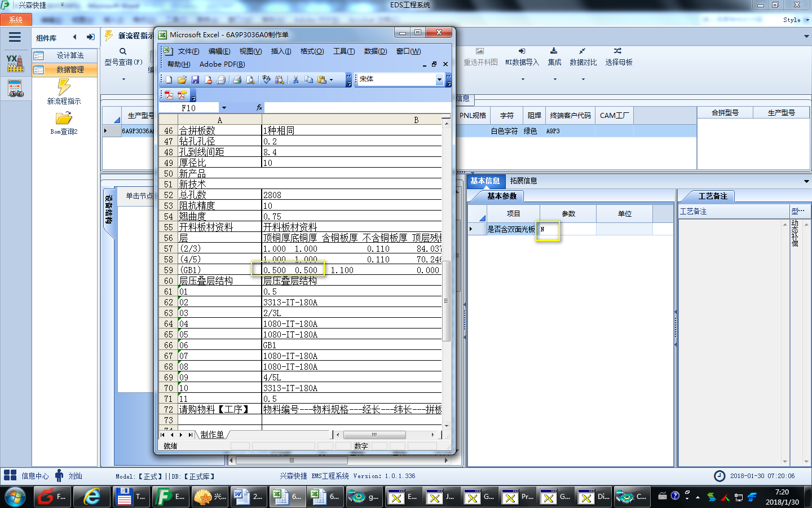Open the Adobe PDF(B) menu
This screenshot has width=812, height=508.
click(222, 64)
